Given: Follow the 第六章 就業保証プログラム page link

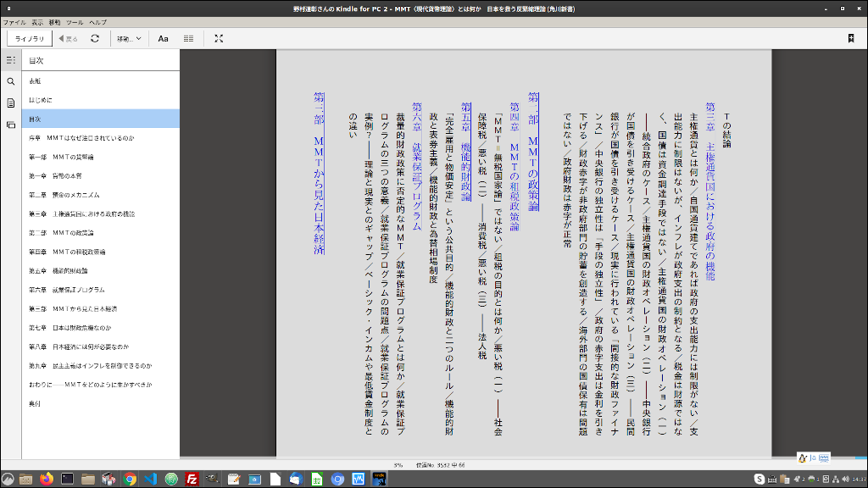Looking at the screenshot, I should 417,167.
